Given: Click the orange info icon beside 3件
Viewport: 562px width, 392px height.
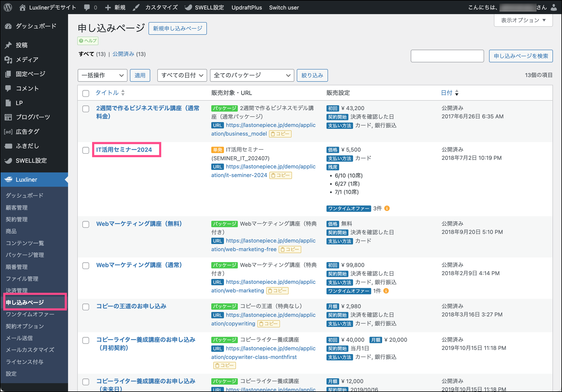Looking at the screenshot, I should 387,208.
